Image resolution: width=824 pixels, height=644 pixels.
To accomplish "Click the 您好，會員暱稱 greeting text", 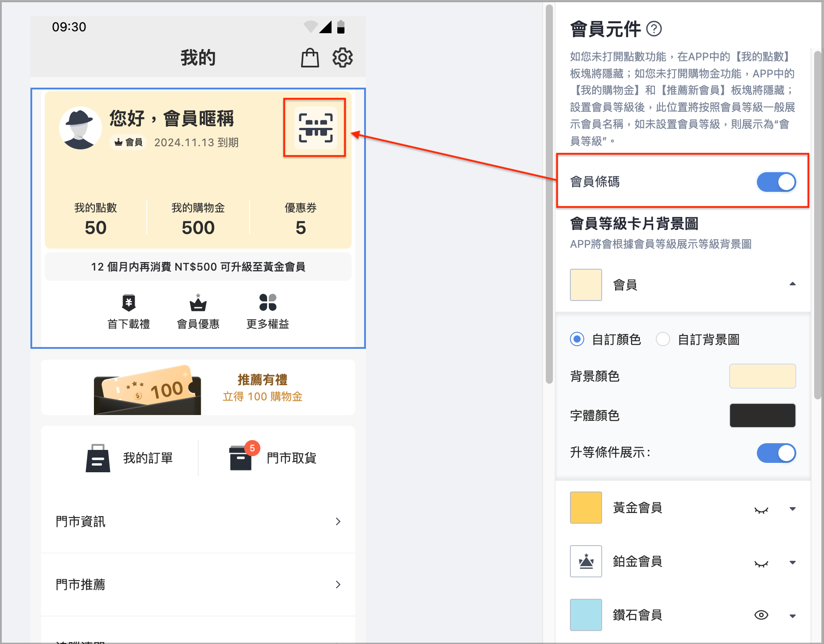I will 172,119.
